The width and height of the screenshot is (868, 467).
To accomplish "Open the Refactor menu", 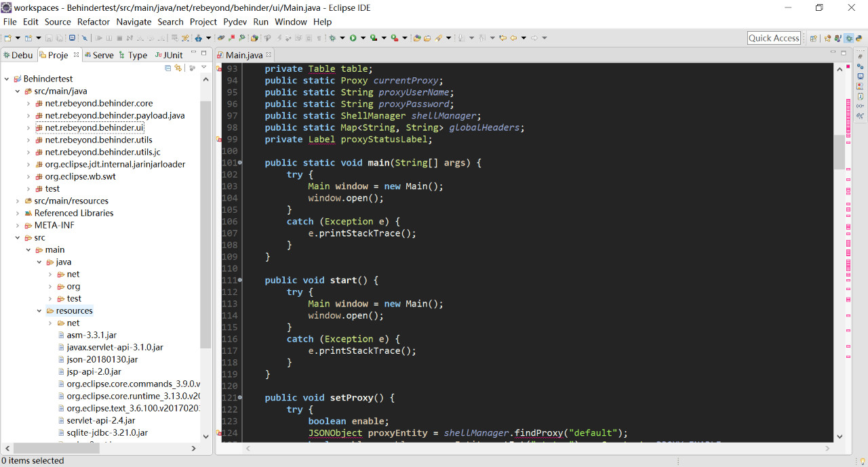I will click(94, 22).
